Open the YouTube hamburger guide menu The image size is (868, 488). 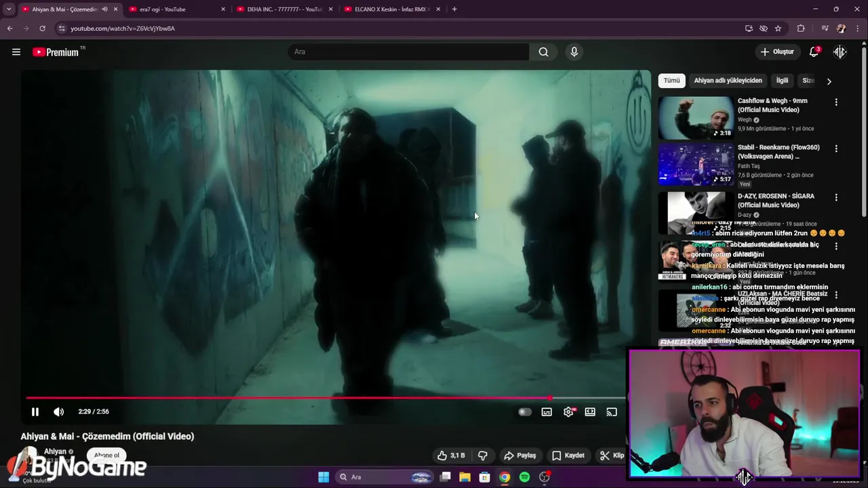(x=16, y=52)
